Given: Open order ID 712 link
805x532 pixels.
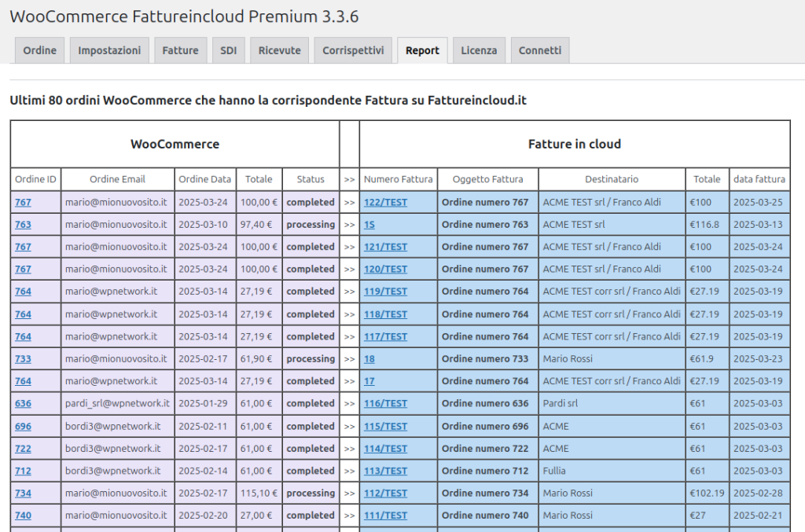Looking at the screenshot, I should (23, 471).
